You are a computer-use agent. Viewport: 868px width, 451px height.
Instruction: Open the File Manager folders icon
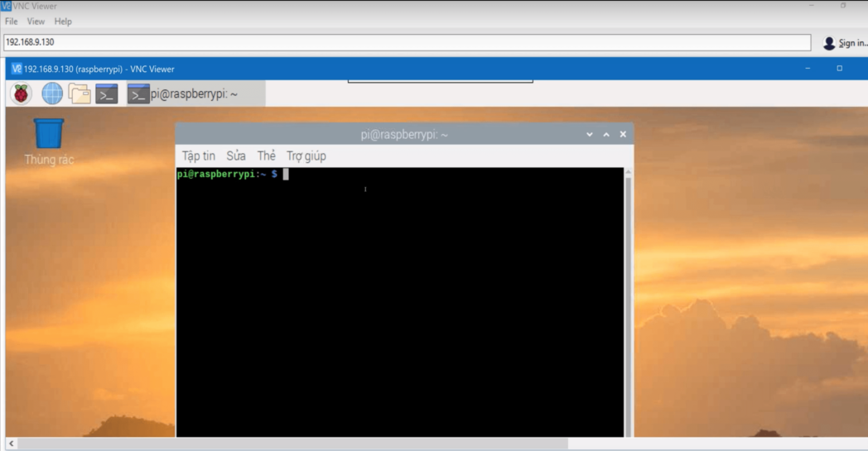pyautogui.click(x=80, y=94)
